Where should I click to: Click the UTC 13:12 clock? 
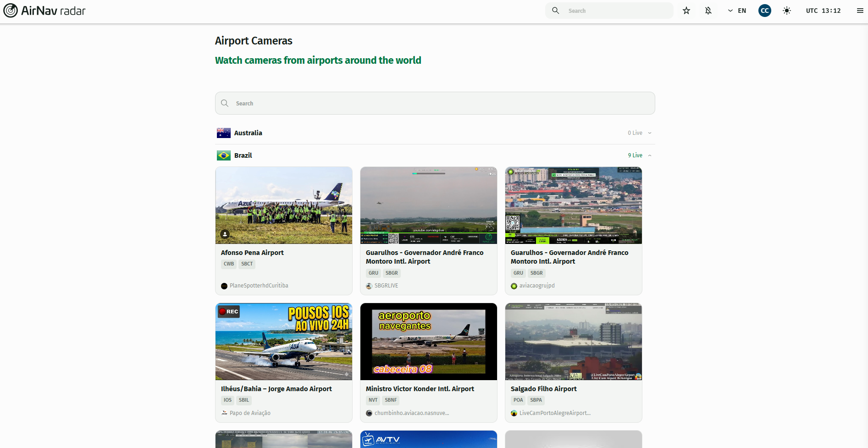click(823, 11)
